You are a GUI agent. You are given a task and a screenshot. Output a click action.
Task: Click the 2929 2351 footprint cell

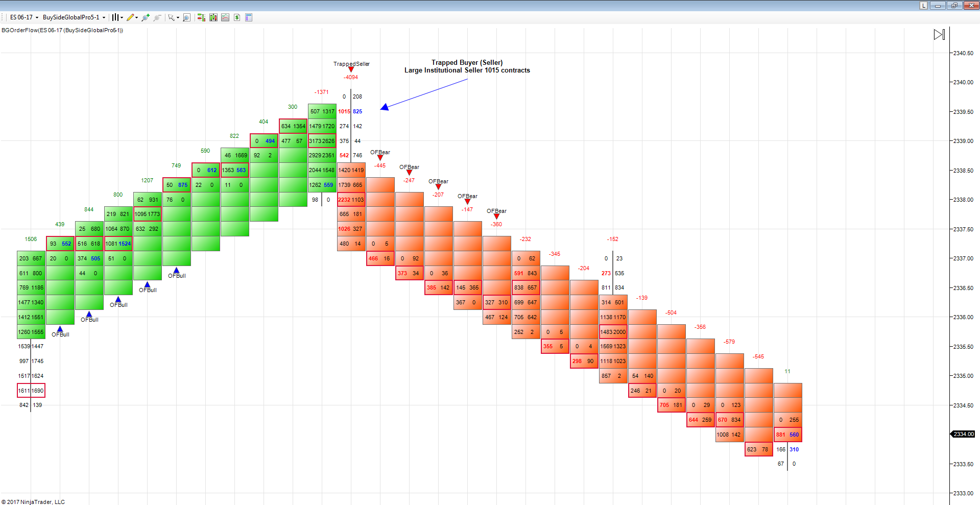322,155
